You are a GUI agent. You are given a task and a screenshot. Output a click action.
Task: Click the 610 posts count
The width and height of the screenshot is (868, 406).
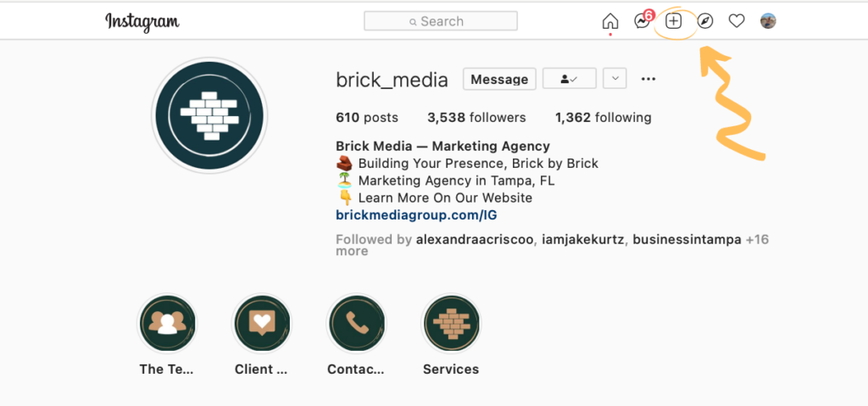pyautogui.click(x=367, y=118)
